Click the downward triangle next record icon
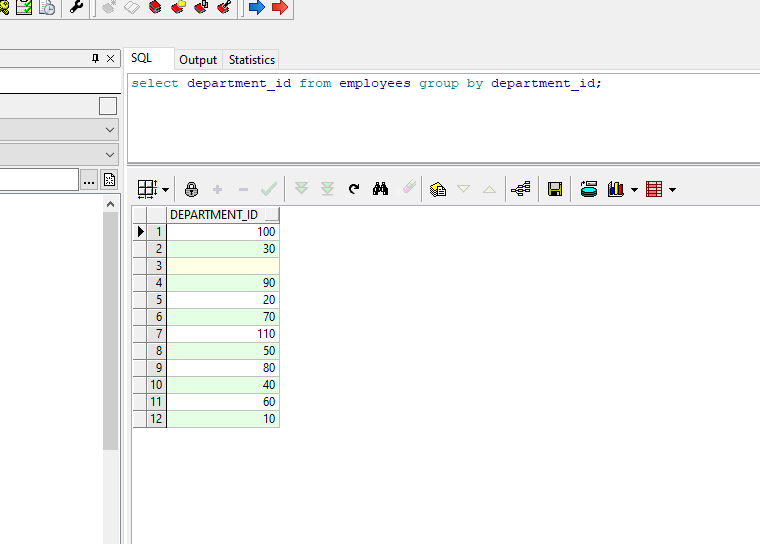The image size is (760, 544). pos(464,189)
